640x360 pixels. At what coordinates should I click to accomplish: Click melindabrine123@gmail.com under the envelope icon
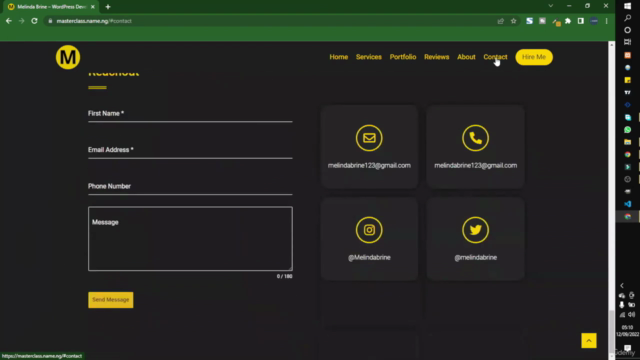pos(369,165)
